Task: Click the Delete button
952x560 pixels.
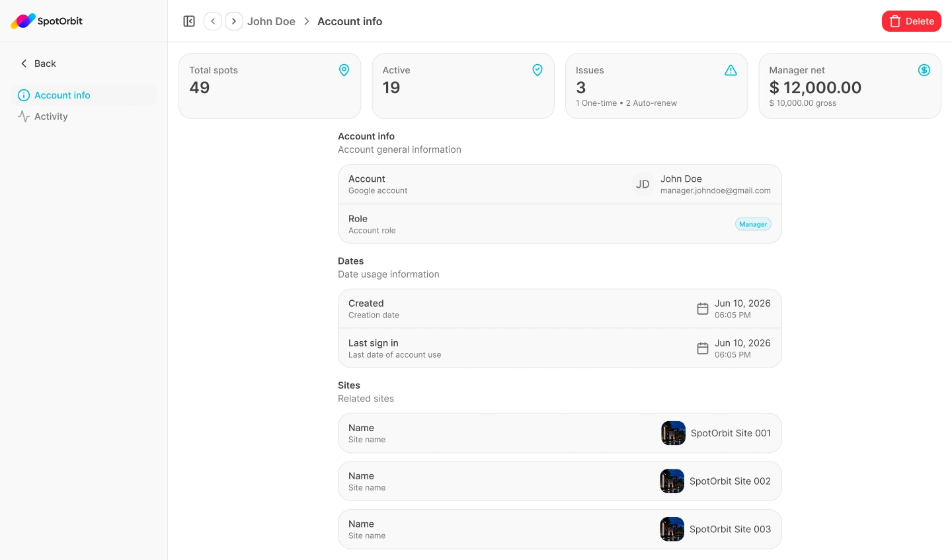Action: pos(912,21)
